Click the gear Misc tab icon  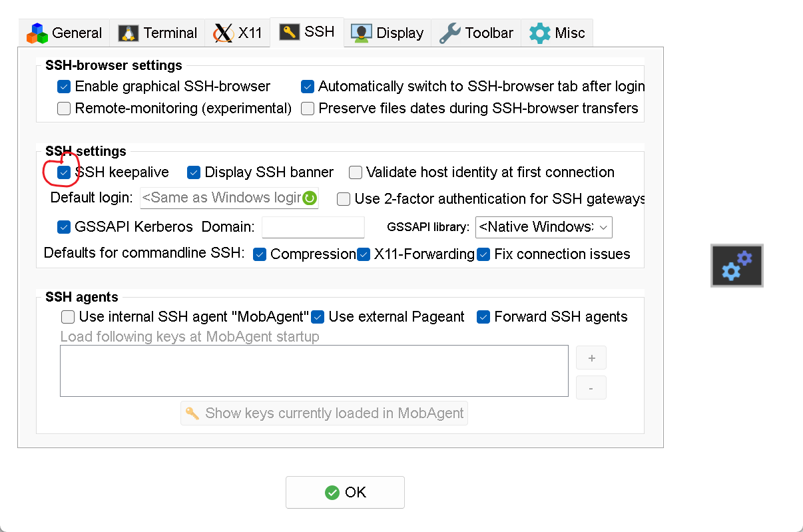[x=540, y=33]
